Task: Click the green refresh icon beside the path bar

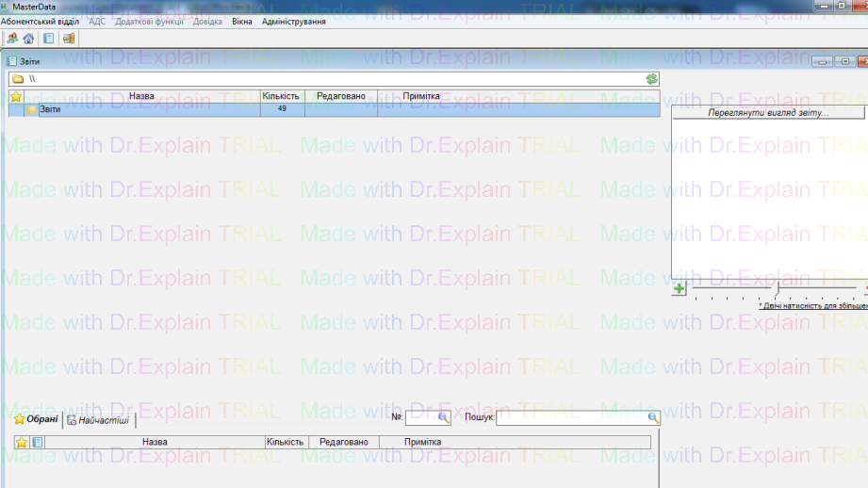Action: pyautogui.click(x=651, y=79)
